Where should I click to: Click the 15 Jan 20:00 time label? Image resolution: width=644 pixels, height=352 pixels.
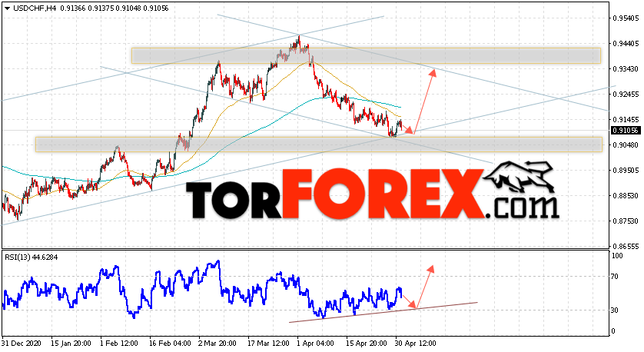tap(71, 343)
